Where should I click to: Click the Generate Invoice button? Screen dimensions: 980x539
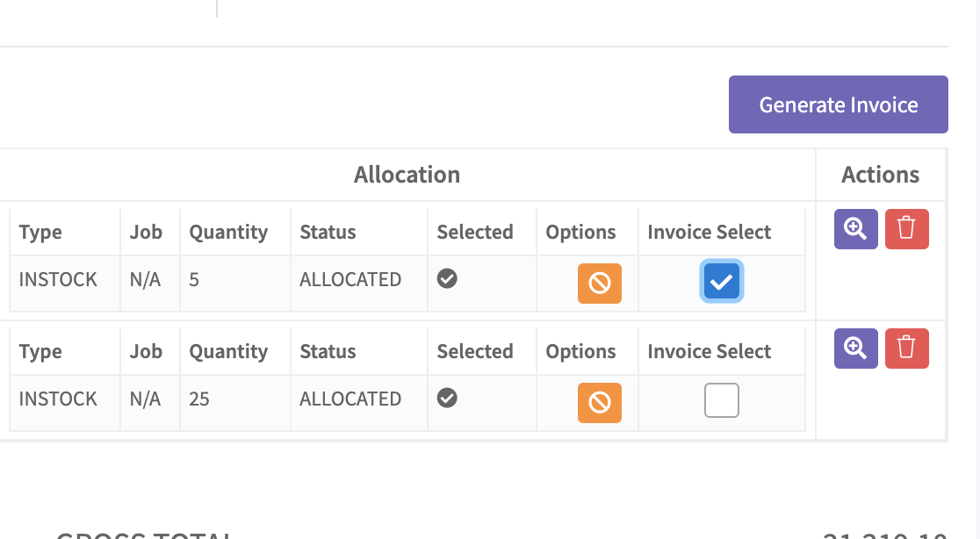(838, 104)
